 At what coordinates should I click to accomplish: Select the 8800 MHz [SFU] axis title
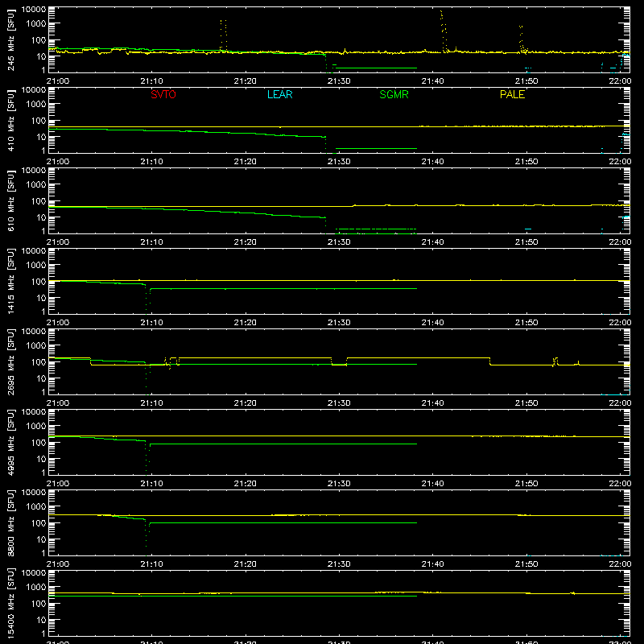11,522
